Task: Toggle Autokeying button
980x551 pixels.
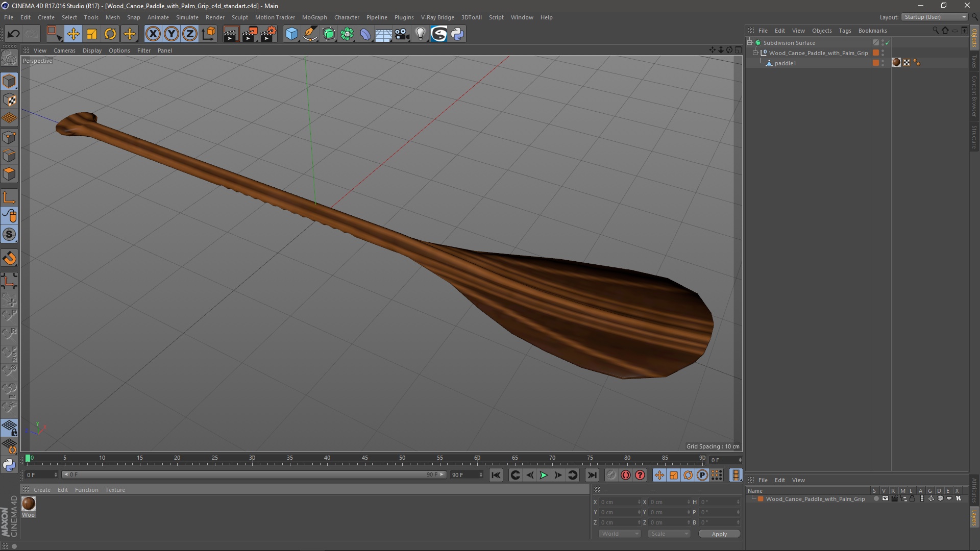Action: [626, 475]
